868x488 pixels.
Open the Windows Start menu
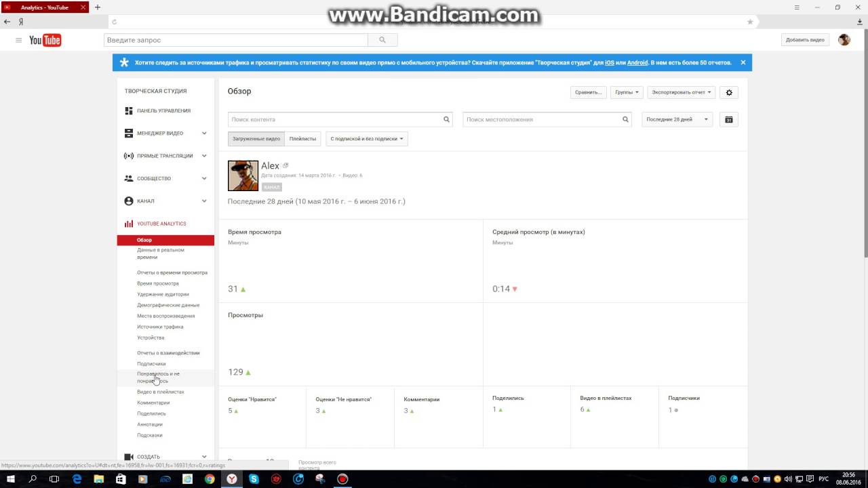11,479
